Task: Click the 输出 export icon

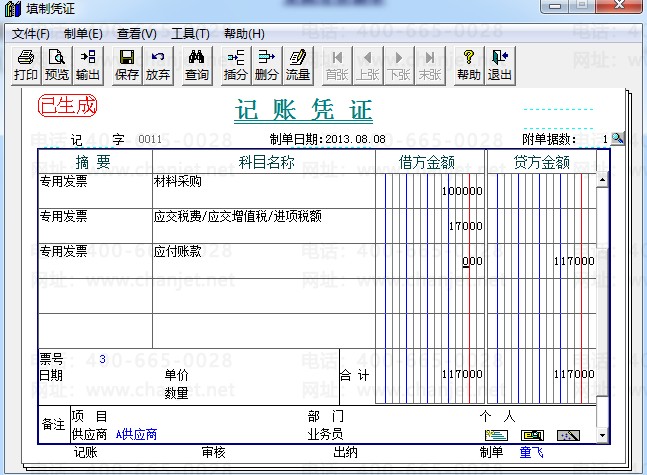Action: click(x=88, y=66)
